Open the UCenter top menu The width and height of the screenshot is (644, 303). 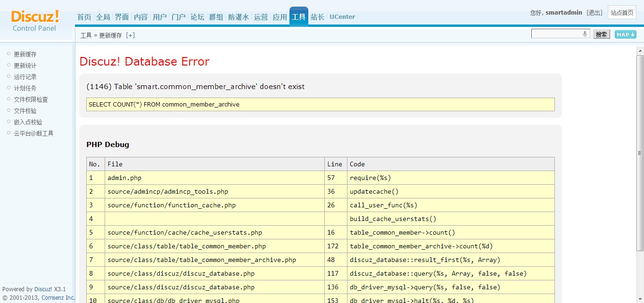pyautogui.click(x=342, y=17)
